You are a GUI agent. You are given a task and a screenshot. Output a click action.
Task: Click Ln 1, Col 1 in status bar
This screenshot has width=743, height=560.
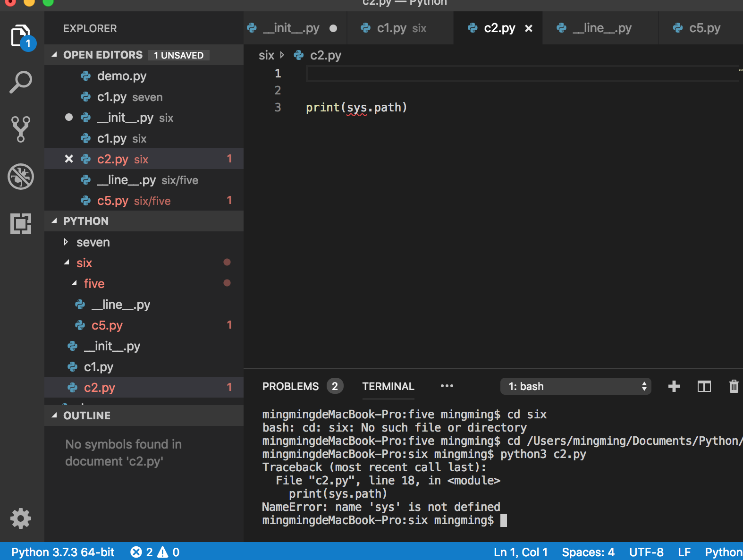521,552
